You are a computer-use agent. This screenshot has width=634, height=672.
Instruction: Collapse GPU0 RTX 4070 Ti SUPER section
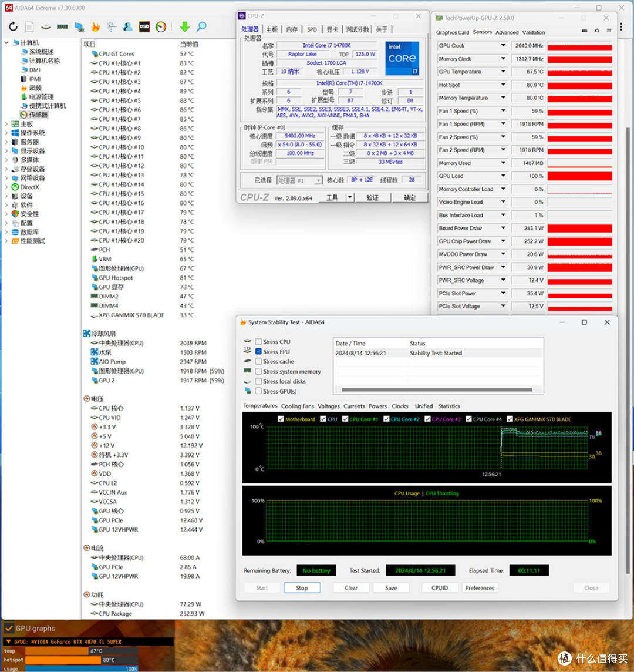(x=8, y=641)
